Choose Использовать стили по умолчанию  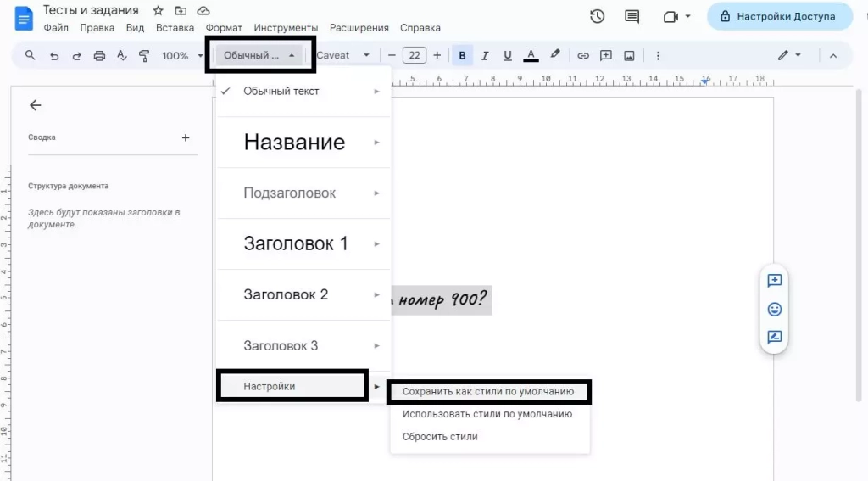(489, 414)
